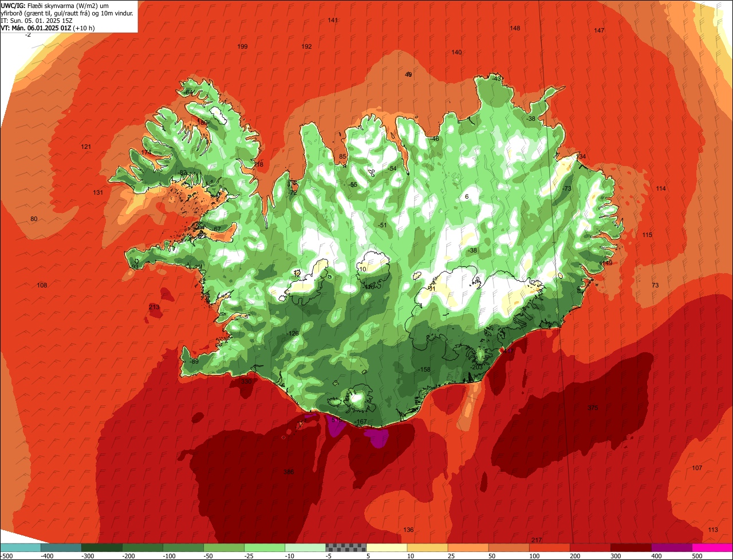Select the '108' value on the map
Viewport: 733px width, 560px height.
coord(42,285)
